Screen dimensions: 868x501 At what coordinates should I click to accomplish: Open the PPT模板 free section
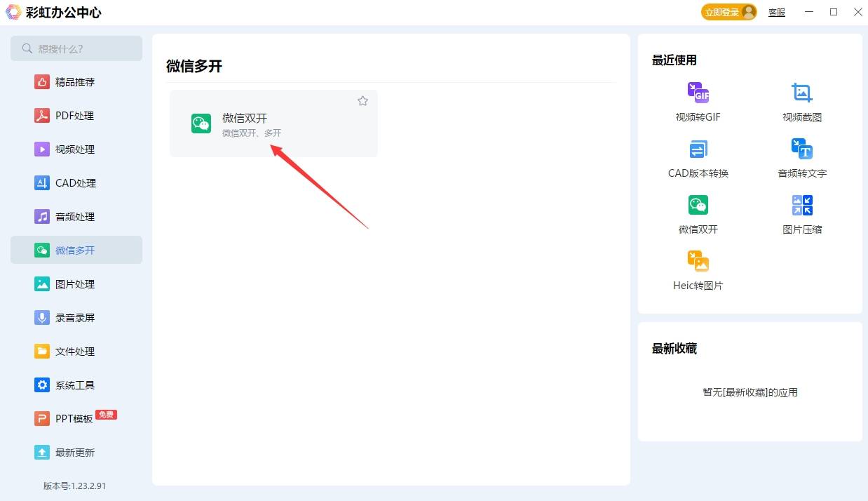(74, 419)
